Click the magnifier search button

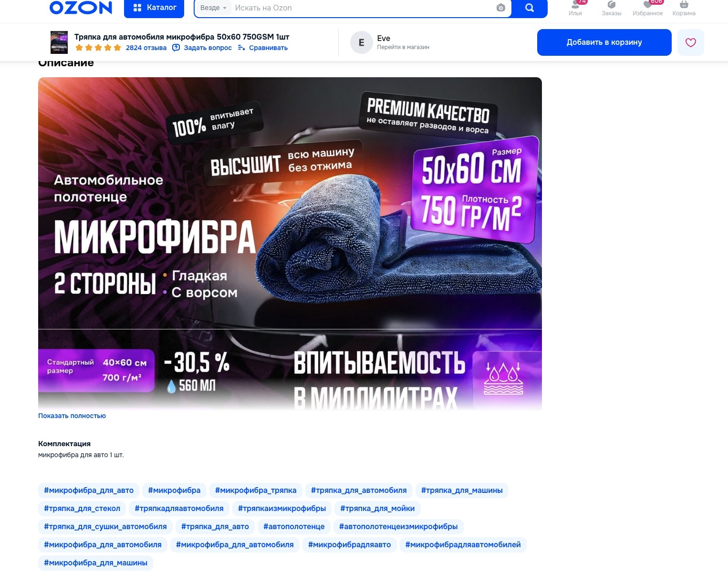coord(530,8)
